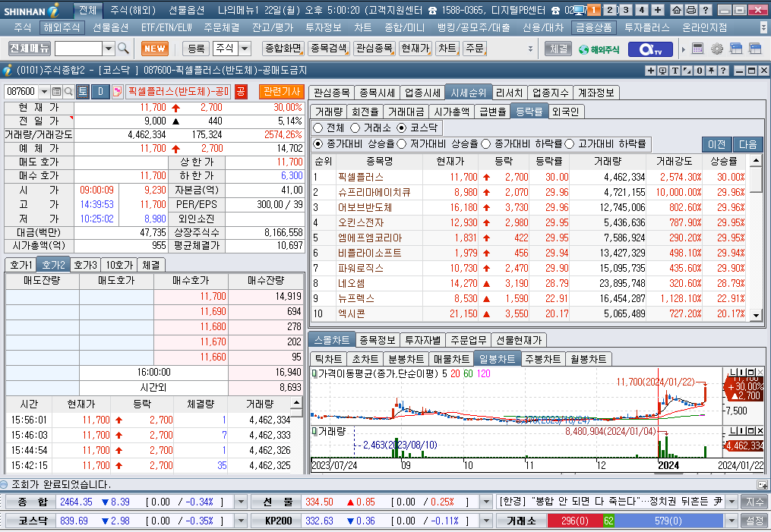
Task: Add new virtual screen with plus icon
Action: click(x=658, y=10)
